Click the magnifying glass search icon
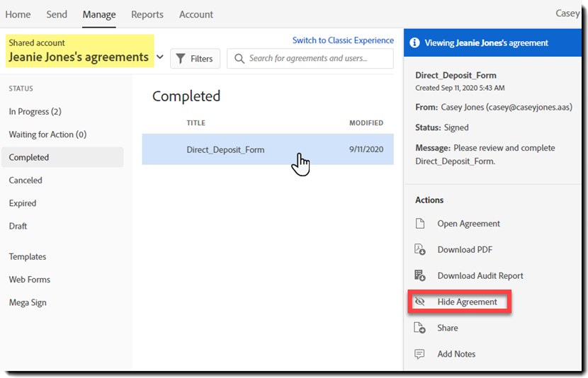 point(240,59)
